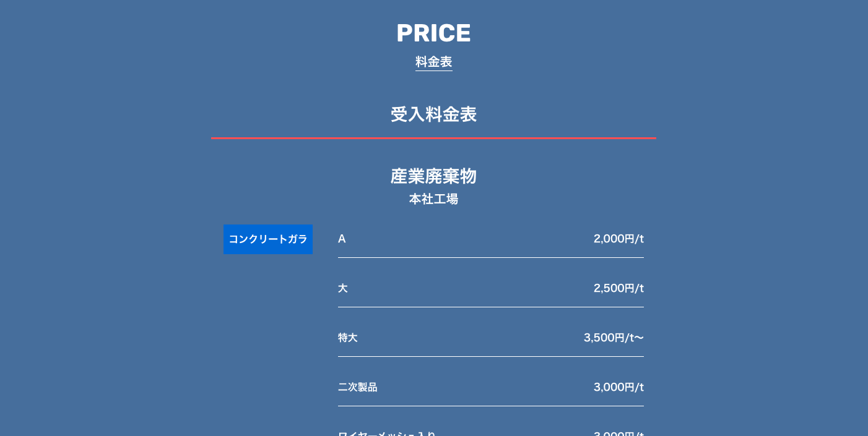
Task: Select the 大 size price row
Action: [491, 288]
